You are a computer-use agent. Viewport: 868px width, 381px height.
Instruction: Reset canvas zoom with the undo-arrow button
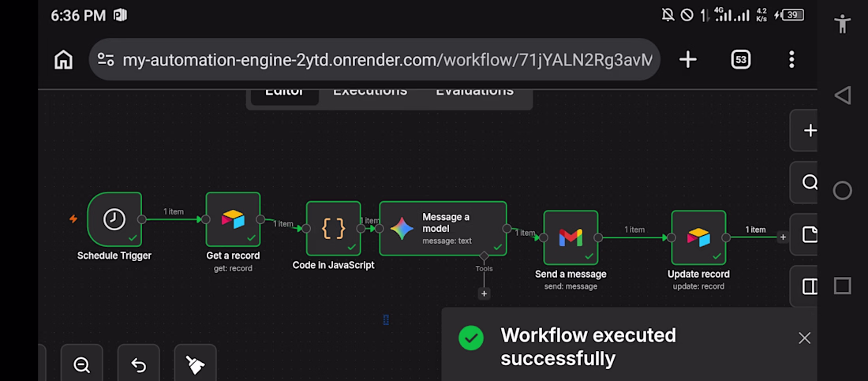(x=138, y=365)
